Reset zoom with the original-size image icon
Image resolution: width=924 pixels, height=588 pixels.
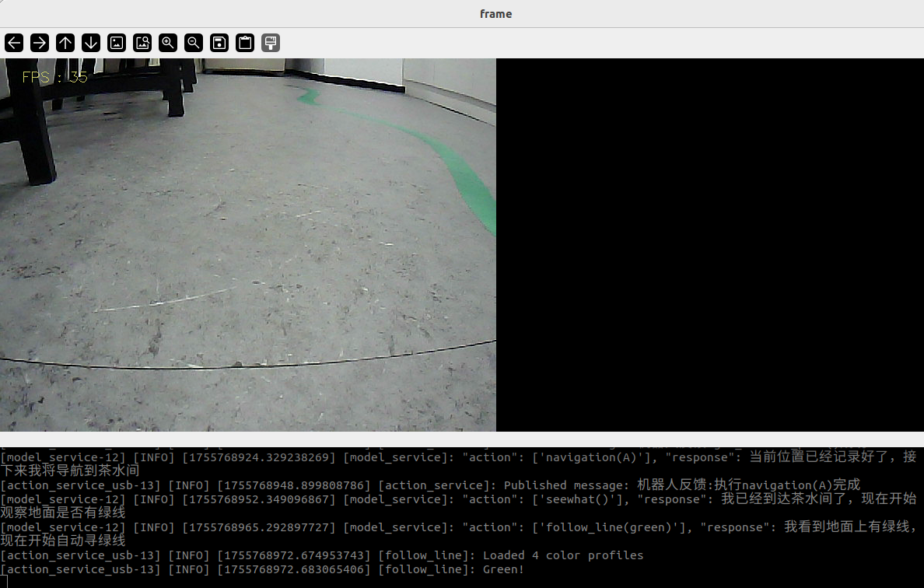click(x=117, y=43)
